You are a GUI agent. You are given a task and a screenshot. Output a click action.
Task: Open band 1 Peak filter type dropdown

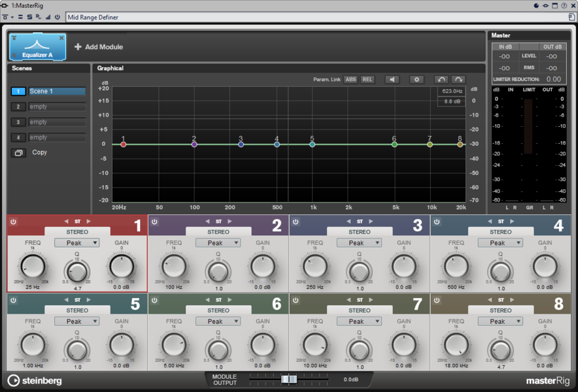pos(76,243)
